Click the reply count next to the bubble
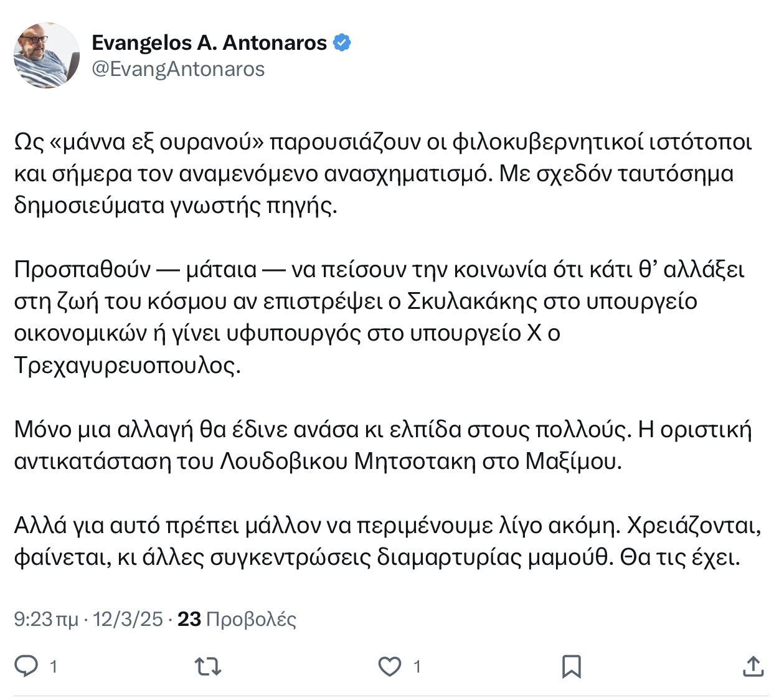Viewport: 774px width, 700px height. click(54, 667)
